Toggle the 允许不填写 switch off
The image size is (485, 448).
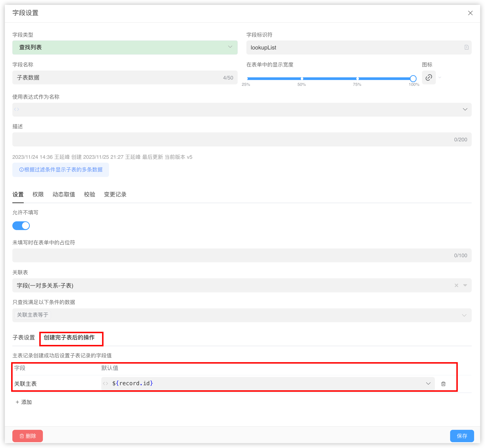pos(21,226)
